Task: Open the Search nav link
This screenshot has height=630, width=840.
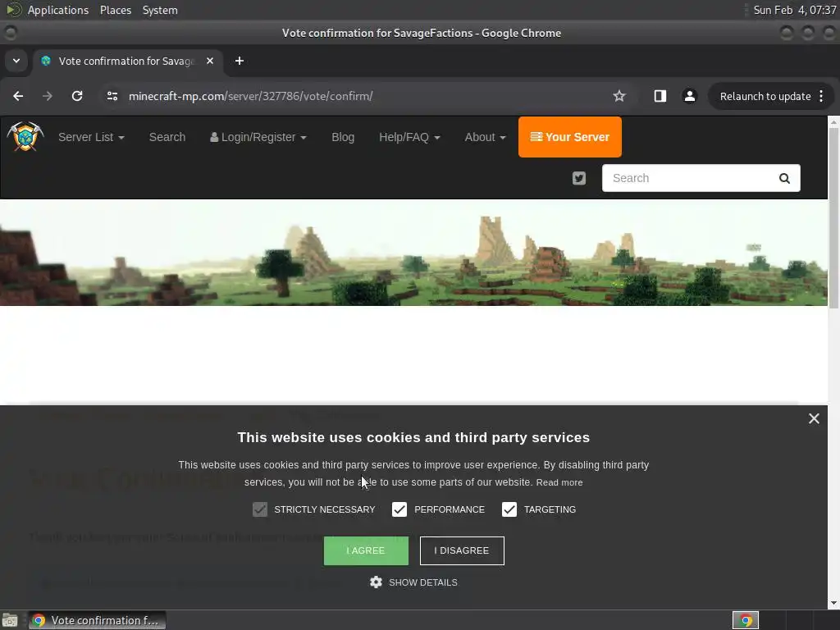Action: [x=167, y=137]
